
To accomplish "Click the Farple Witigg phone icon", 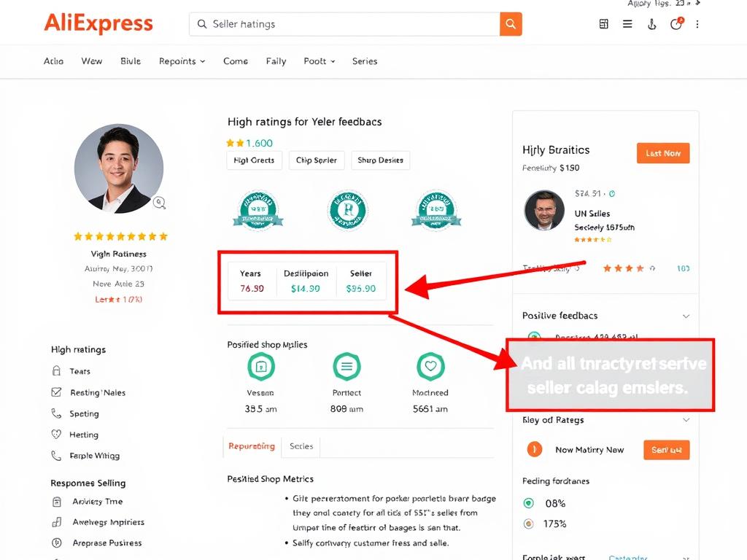I will pyautogui.click(x=56, y=456).
